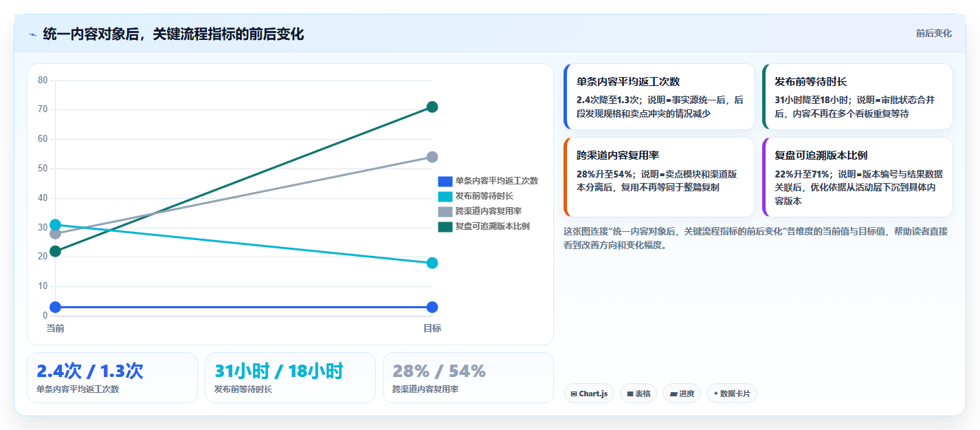Viewport: 980px width, 430px height.
Task: Click the 31小时 / 18小时 stat value
Action: coord(279,371)
